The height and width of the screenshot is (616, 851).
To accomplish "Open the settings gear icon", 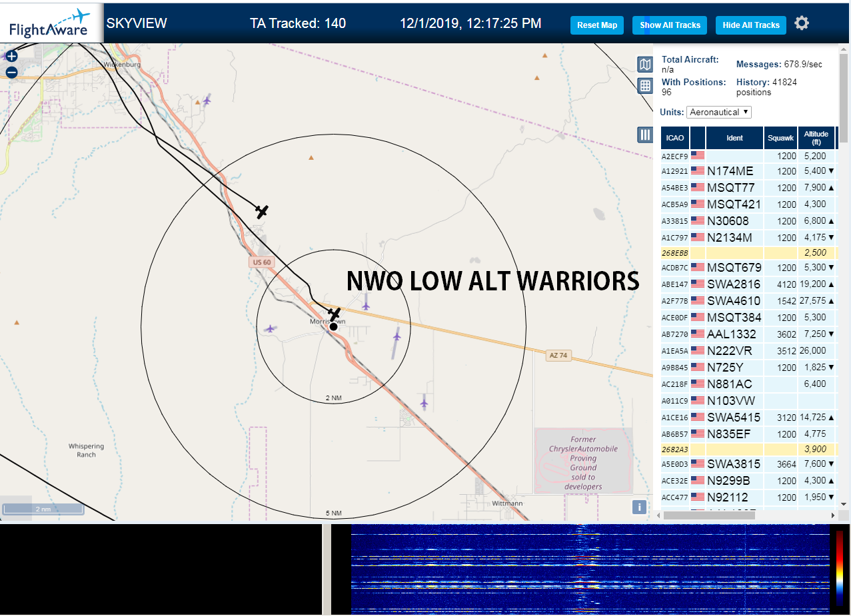I will 802,23.
